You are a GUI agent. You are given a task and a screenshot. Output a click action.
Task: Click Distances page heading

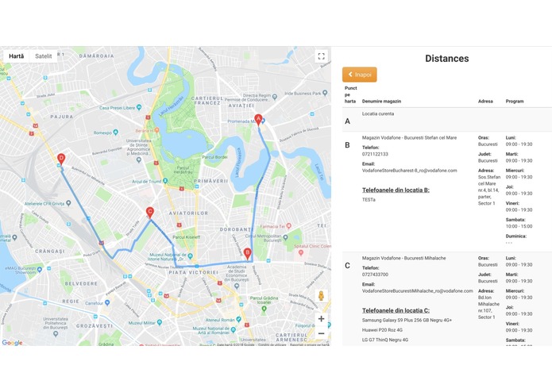click(446, 59)
